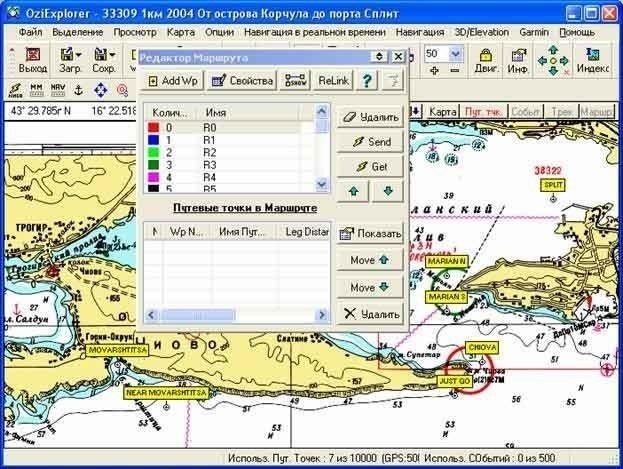The image size is (623, 469).
Task: Click route list scroll-down arrow
Action: coord(322,184)
